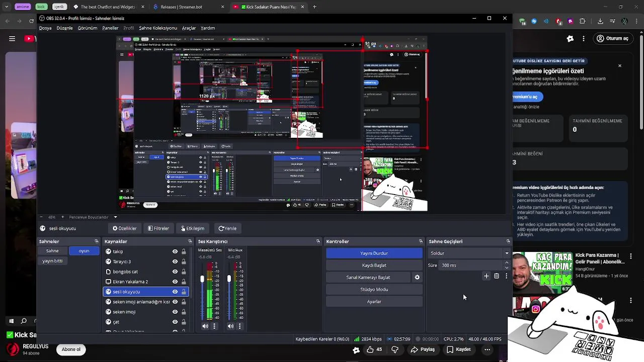Float the Kontroller dock panel
The width and height of the screenshot is (644, 362).
click(x=421, y=241)
